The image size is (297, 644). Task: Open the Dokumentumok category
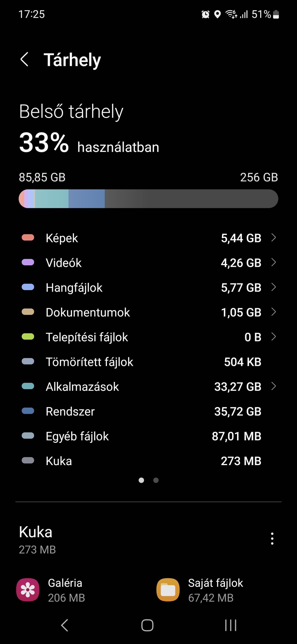[x=148, y=312]
